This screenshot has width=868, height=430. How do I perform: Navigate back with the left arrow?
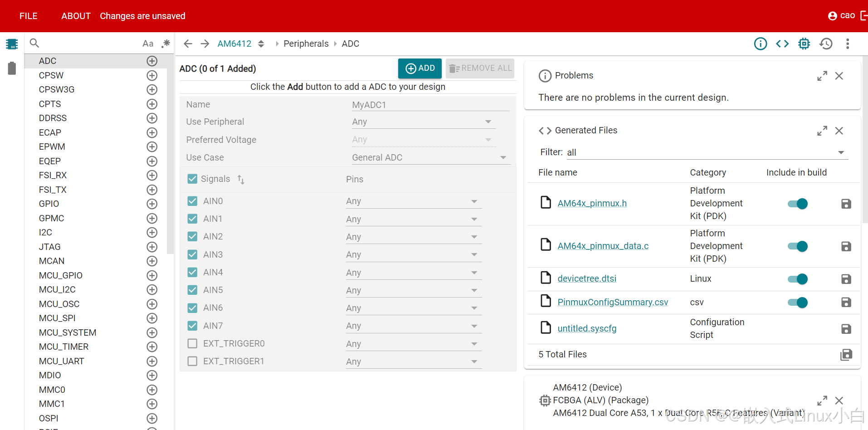click(x=188, y=44)
